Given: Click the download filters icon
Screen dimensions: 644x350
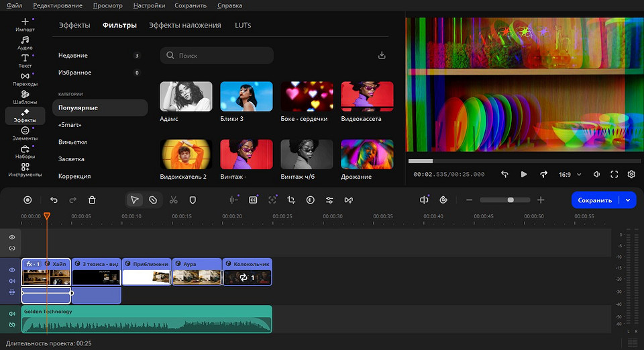Looking at the screenshot, I should point(382,56).
